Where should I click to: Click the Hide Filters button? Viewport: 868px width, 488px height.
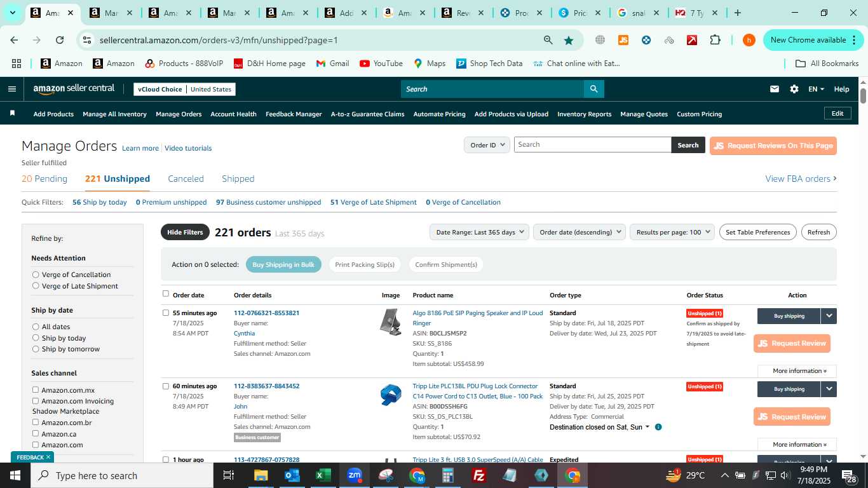[185, 232]
